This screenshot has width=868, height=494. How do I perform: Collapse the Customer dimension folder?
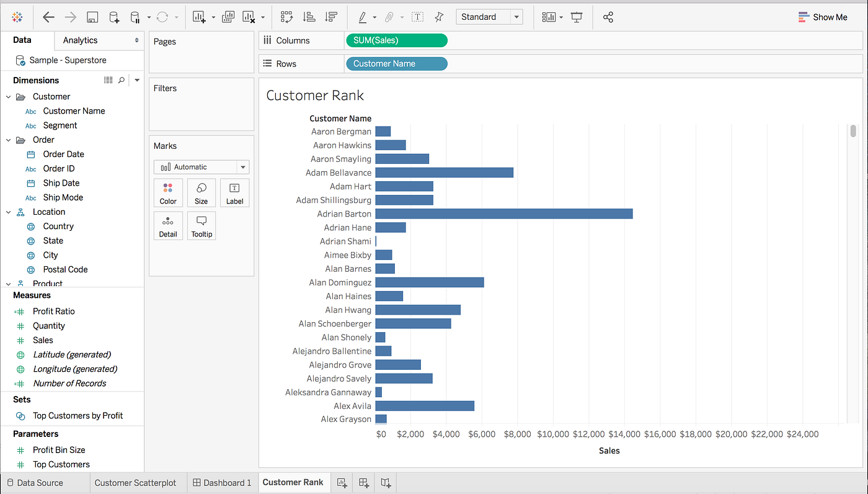[9, 96]
